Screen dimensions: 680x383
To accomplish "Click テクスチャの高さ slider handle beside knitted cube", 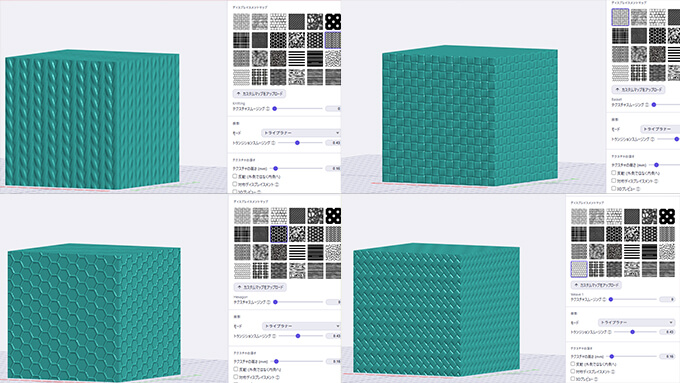I will pyautogui.click(x=275, y=168).
